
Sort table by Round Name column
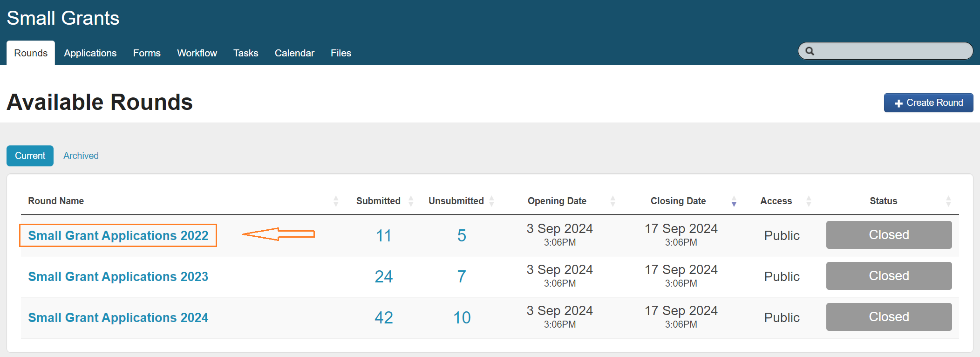pyautogui.click(x=336, y=201)
